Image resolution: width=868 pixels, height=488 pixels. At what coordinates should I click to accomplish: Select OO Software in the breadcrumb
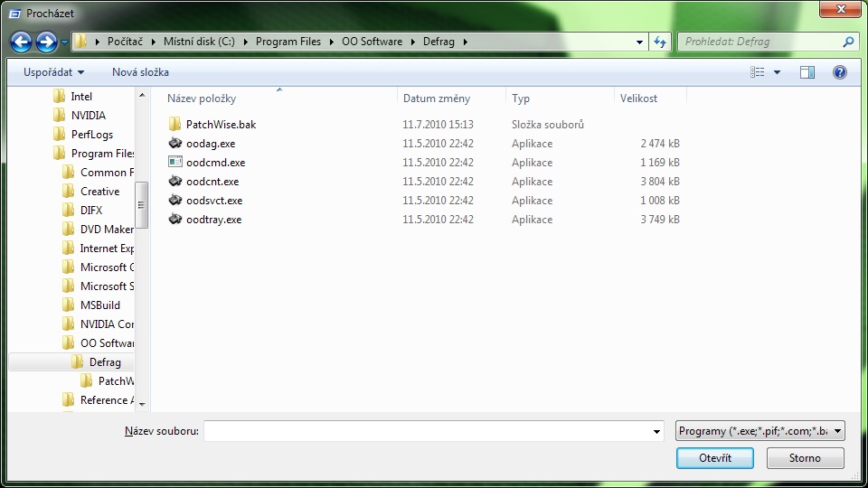372,42
